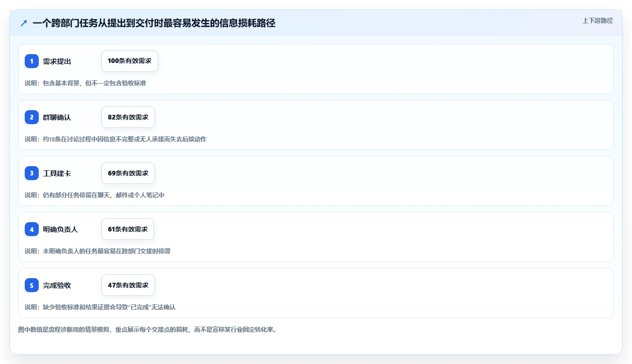The height and width of the screenshot is (364, 632).
Task: Click the note 仍有部分任务停留在聊天、邮件或个人笔记中
Action: pos(104,195)
